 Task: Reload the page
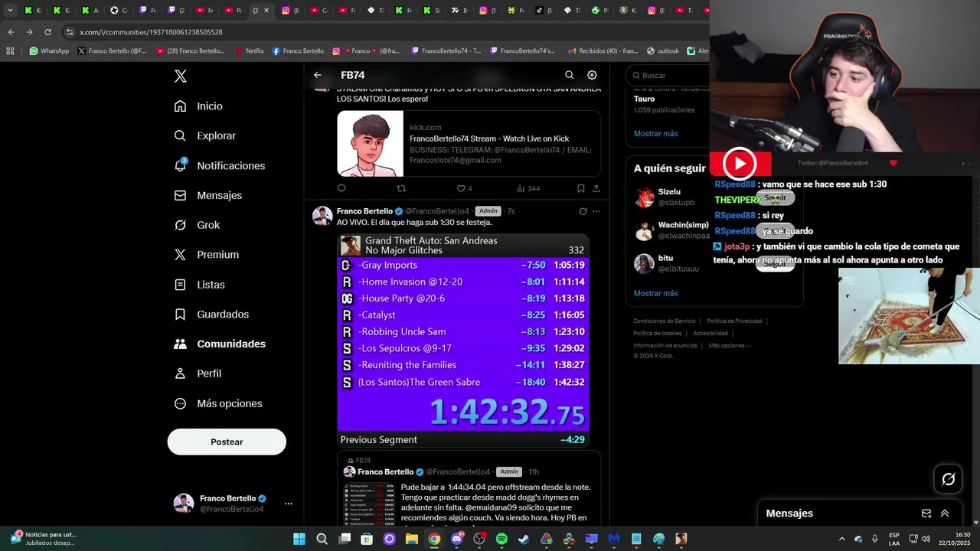[x=47, y=32]
